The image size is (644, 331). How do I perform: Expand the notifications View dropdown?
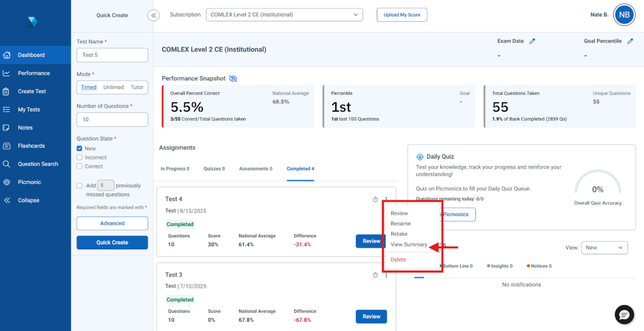pyautogui.click(x=604, y=247)
